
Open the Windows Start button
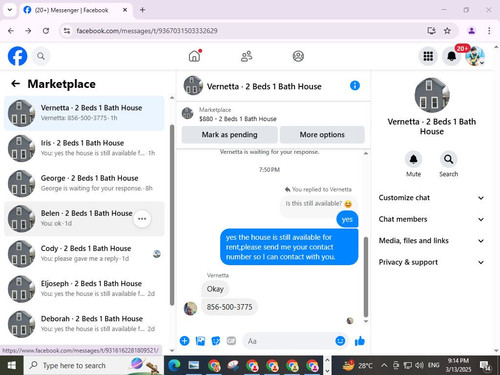[12, 365]
